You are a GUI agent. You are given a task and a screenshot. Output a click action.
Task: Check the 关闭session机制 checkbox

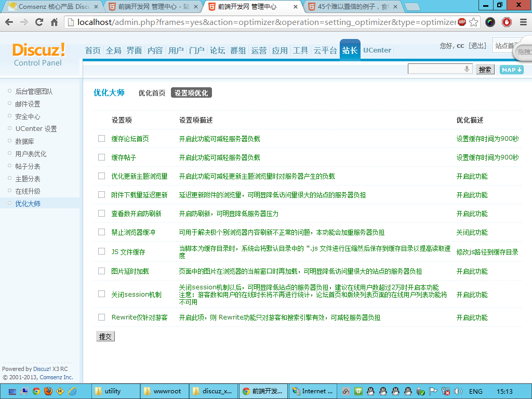coord(101,294)
